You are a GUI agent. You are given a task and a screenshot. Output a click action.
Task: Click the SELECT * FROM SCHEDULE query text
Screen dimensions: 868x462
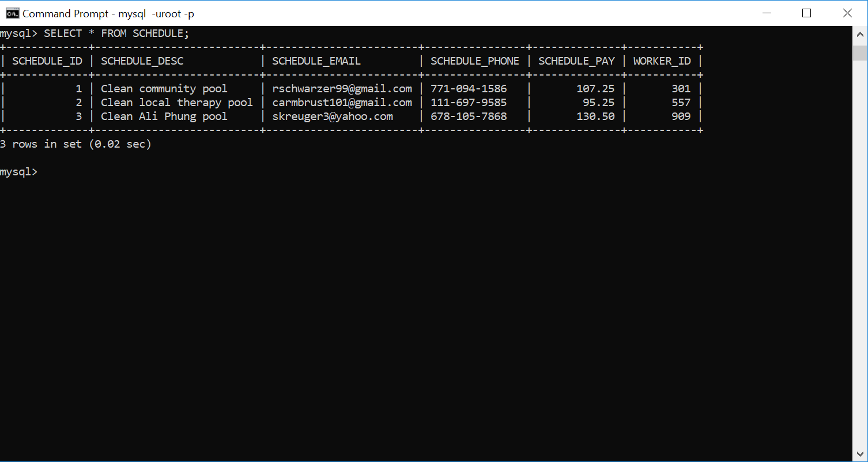[x=116, y=33]
